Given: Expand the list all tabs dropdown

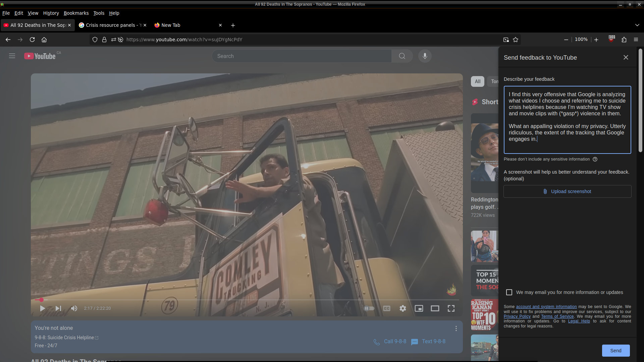Looking at the screenshot, I should [x=637, y=25].
